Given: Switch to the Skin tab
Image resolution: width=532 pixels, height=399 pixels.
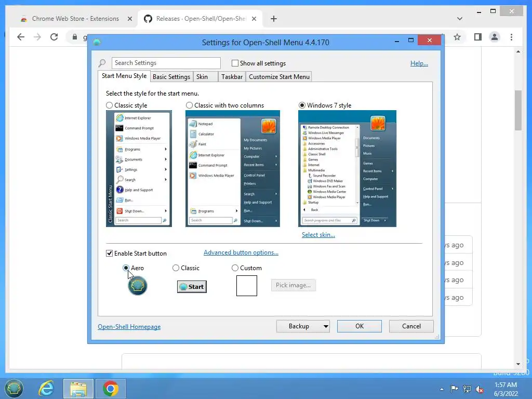Looking at the screenshot, I should point(205,77).
